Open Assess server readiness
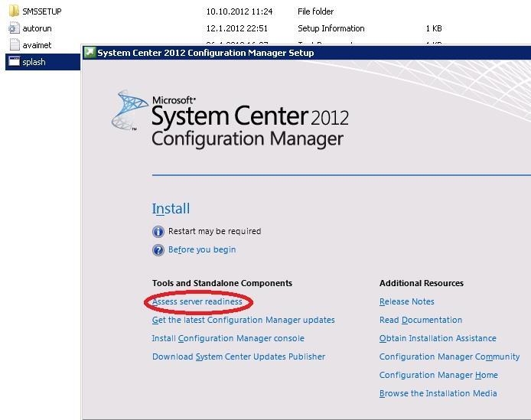531x420 pixels. 197,301
